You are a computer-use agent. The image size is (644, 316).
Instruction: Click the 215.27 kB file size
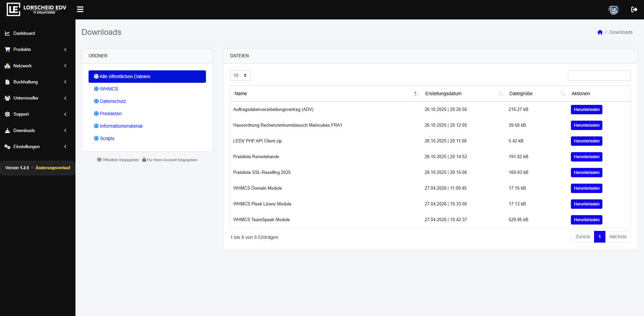point(518,110)
